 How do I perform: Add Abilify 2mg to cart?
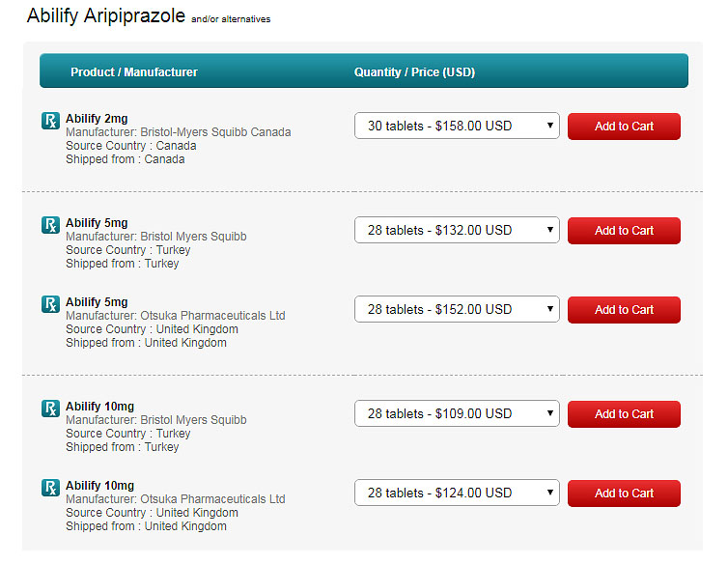(624, 127)
